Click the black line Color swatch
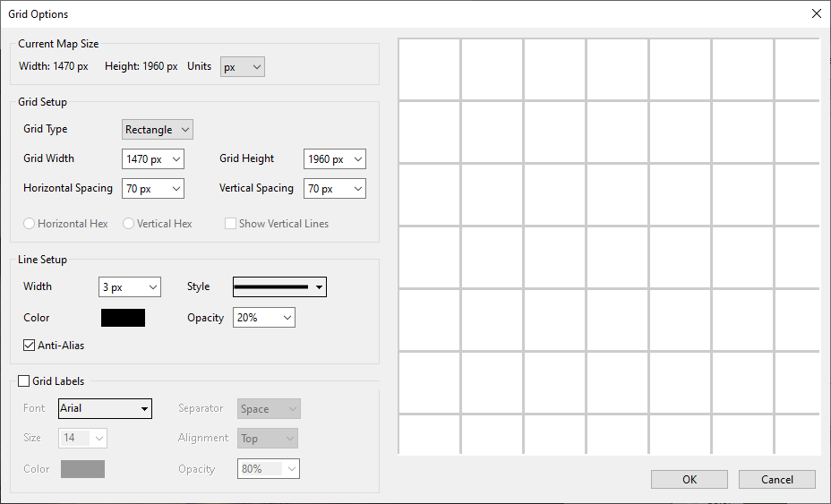 point(123,318)
